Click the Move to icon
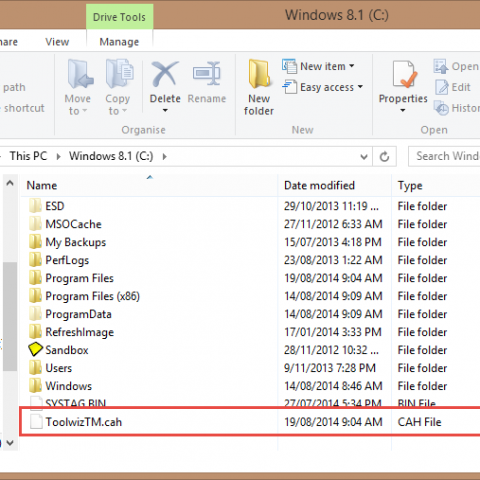 (80, 73)
